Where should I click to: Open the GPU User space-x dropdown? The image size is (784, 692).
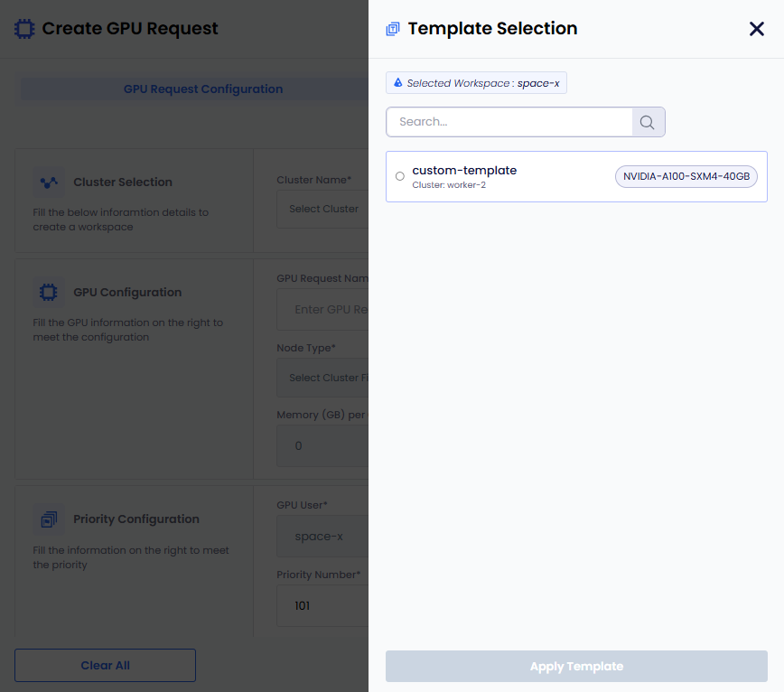click(x=322, y=537)
